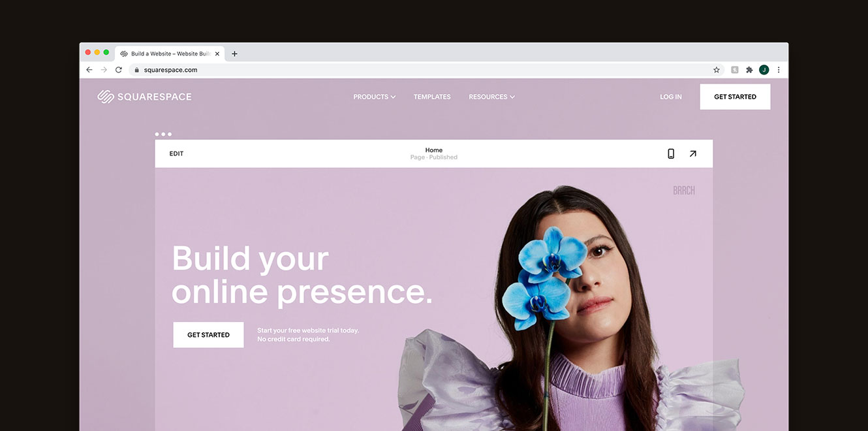
Task: Open the green J profile avatar
Action: click(764, 70)
